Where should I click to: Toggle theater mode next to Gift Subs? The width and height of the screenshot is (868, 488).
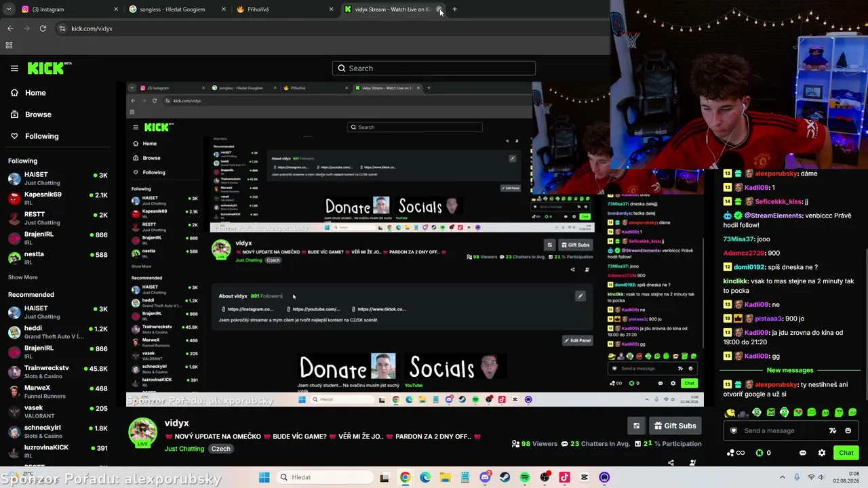click(636, 426)
